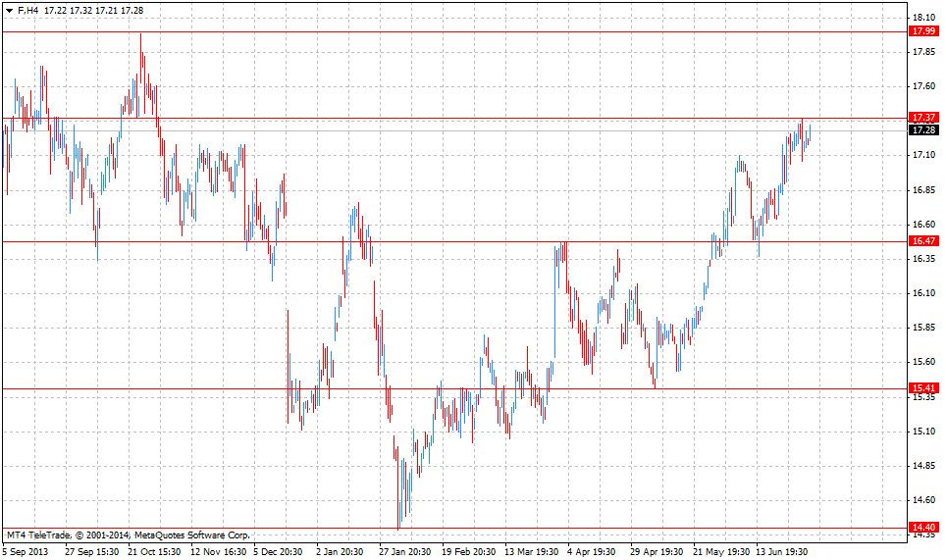
Task: Click the 16.35 price scale value
Action: pyautogui.click(x=923, y=259)
